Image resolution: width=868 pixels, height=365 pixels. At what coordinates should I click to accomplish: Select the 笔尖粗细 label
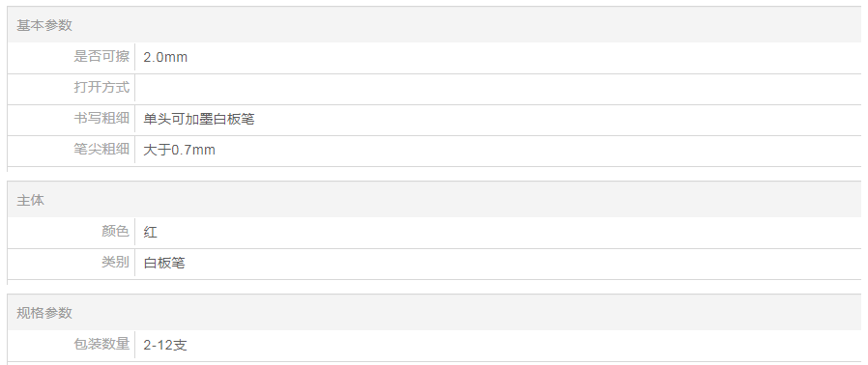(x=101, y=150)
